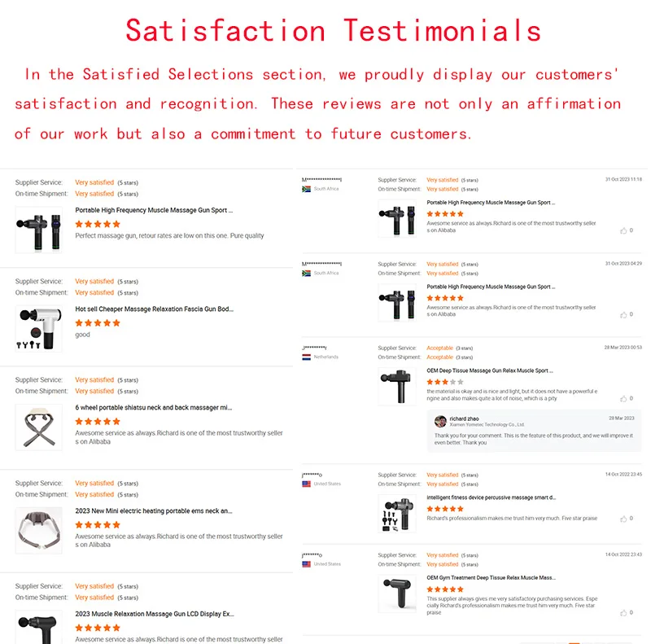Click the shiatsu neck and back massager thumbnail
The height and width of the screenshot is (644, 651).
(38, 427)
